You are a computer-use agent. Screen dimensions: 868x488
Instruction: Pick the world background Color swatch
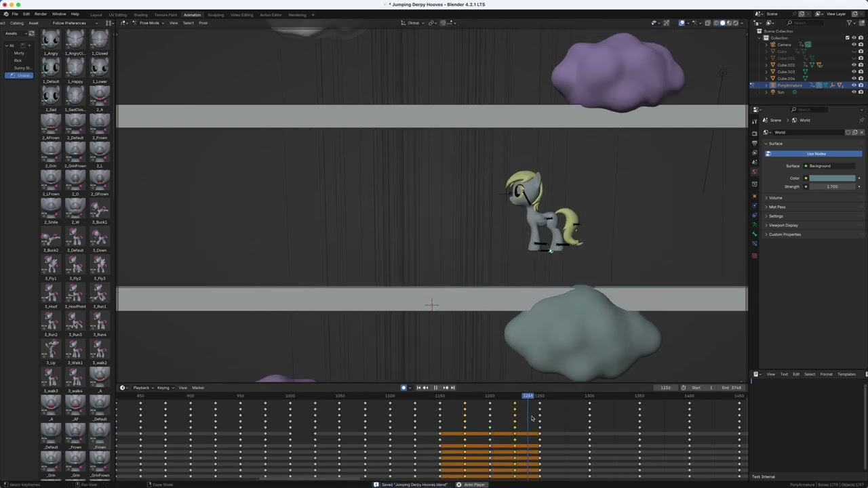(x=832, y=178)
